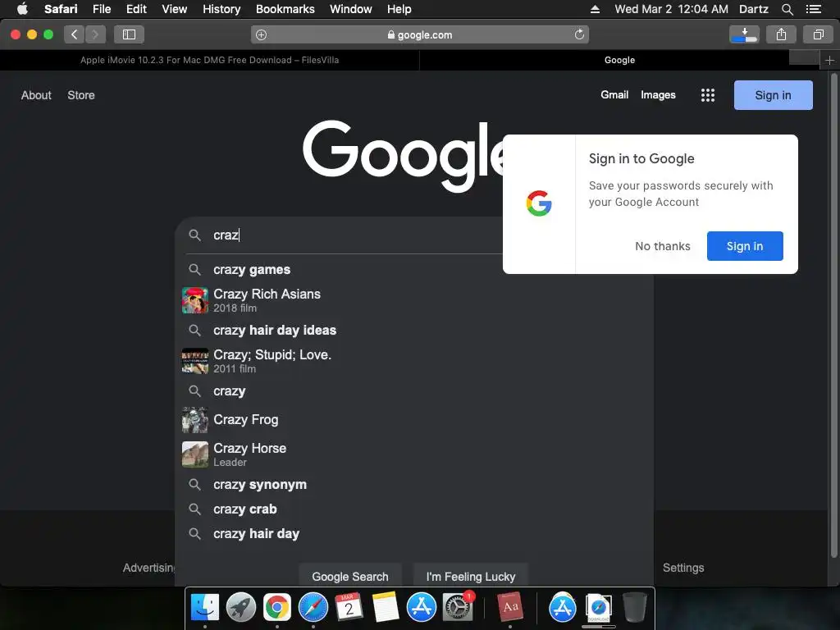This screenshot has width=840, height=630.
Task: Open the About link
Action: pyautogui.click(x=36, y=95)
